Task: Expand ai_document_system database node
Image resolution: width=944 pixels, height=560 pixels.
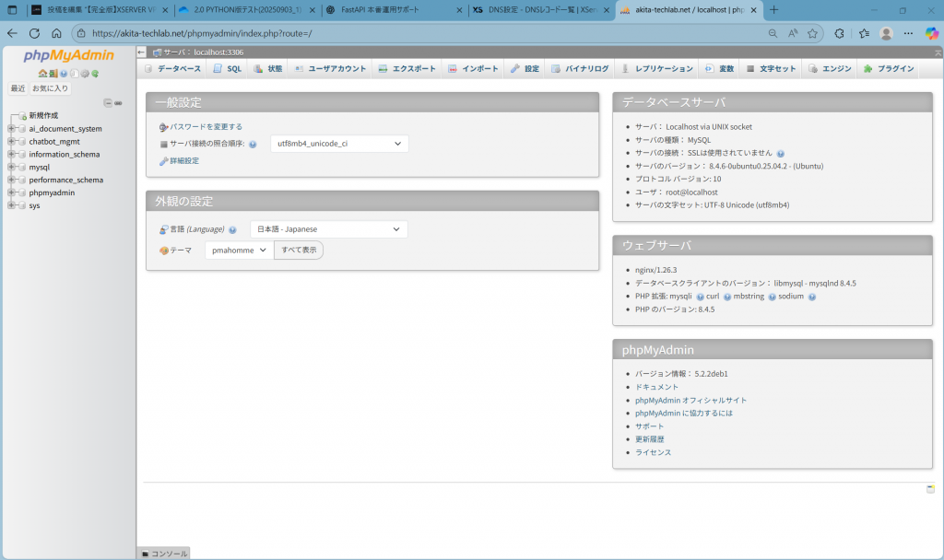Action: (x=11, y=128)
